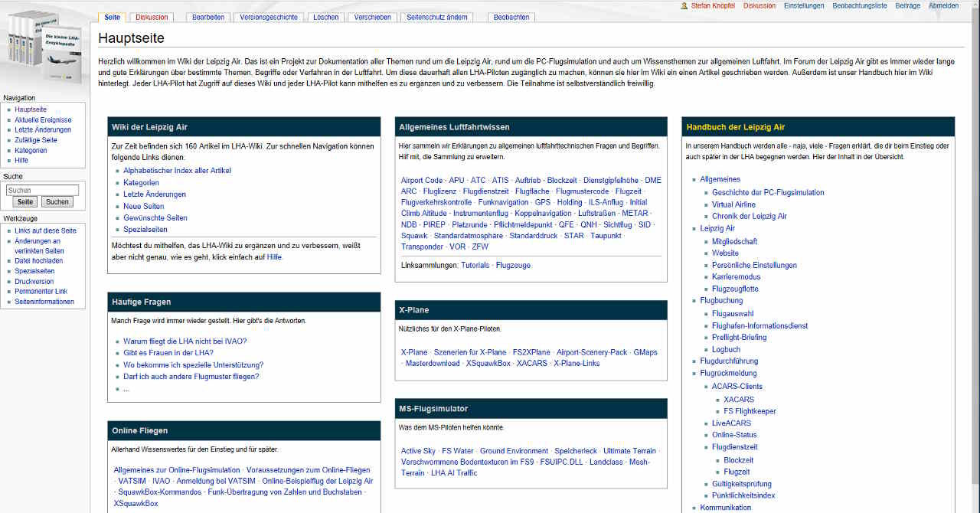Open Zufällige Seite from navigation
Screen dimensions: 980x513
[x=35, y=139]
